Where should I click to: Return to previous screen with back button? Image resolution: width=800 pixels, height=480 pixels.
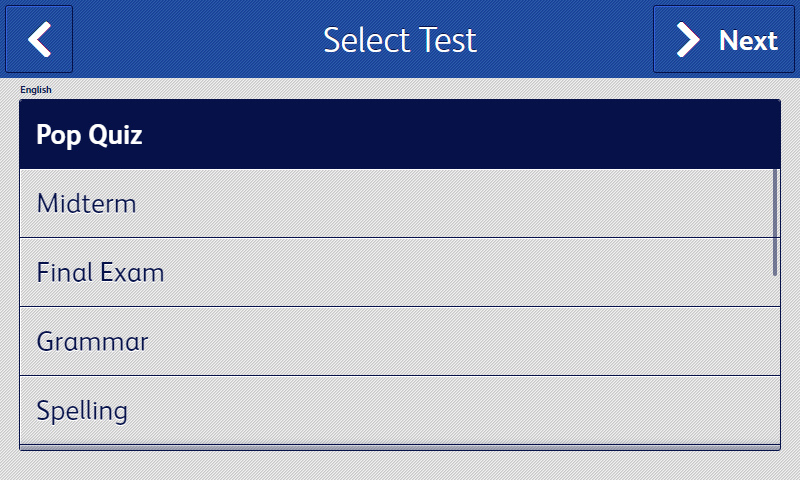pos(39,39)
